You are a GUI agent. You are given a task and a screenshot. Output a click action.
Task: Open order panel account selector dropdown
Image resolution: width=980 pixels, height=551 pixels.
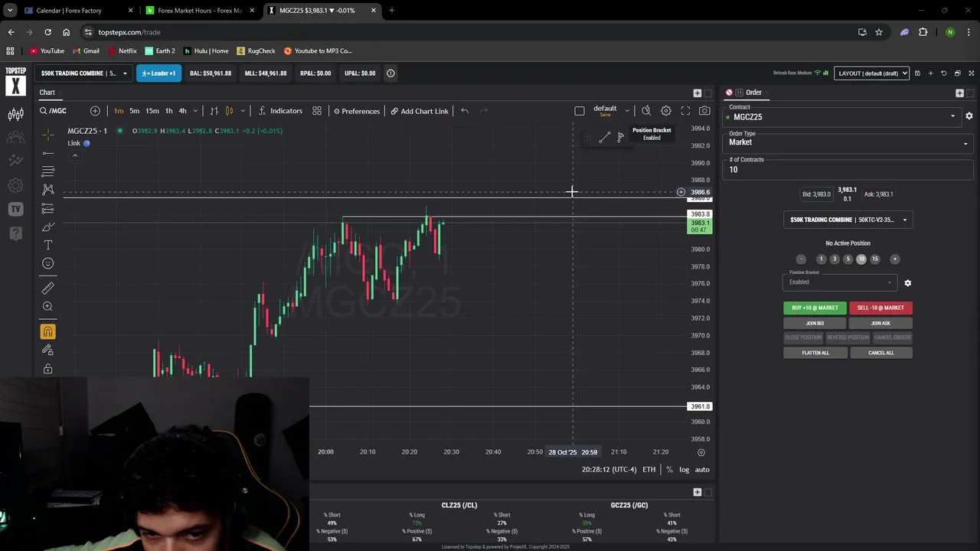pyautogui.click(x=848, y=220)
